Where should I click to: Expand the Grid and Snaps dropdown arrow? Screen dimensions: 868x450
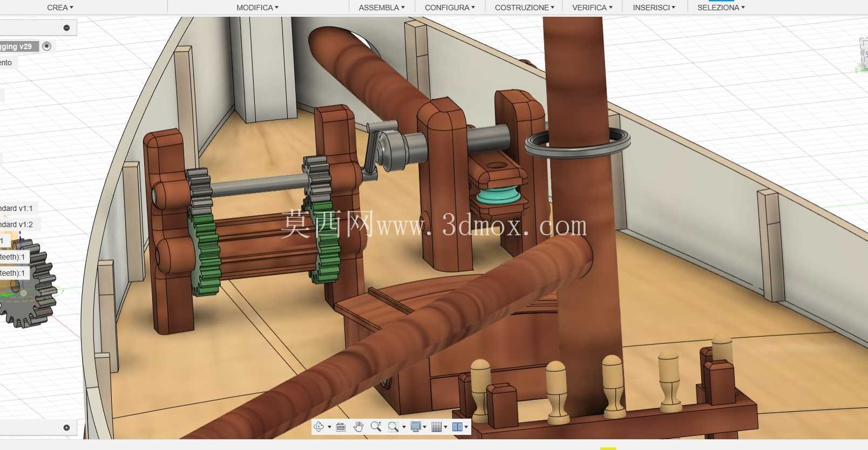pyautogui.click(x=445, y=427)
